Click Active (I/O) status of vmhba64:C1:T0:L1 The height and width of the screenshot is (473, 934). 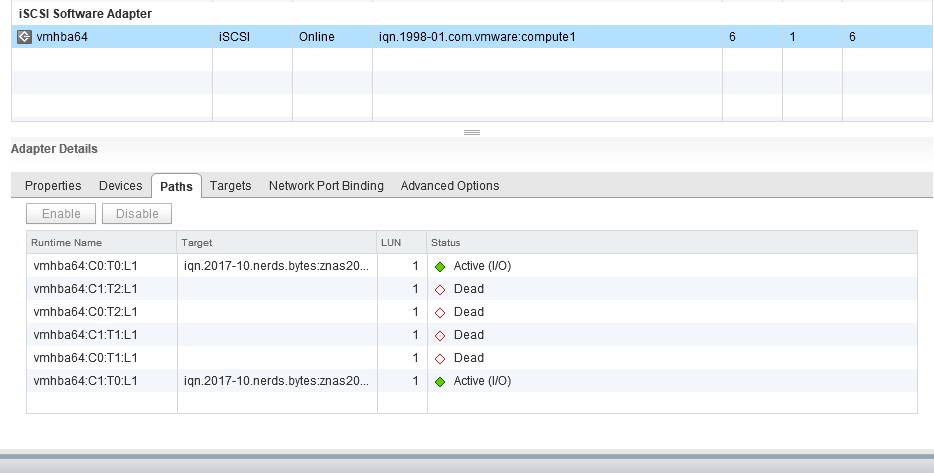[482, 381]
